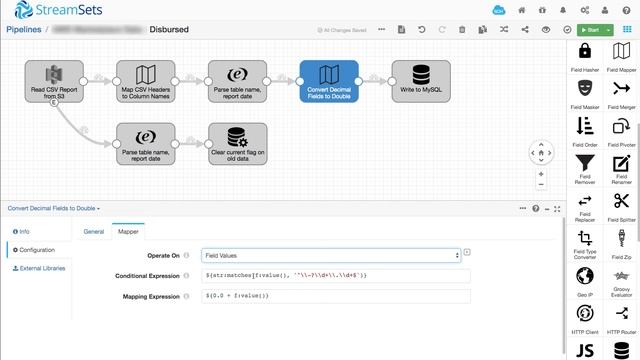640x360 pixels.
Task: Select the Map CSV Headers to Column Names stage
Action: tap(146, 81)
